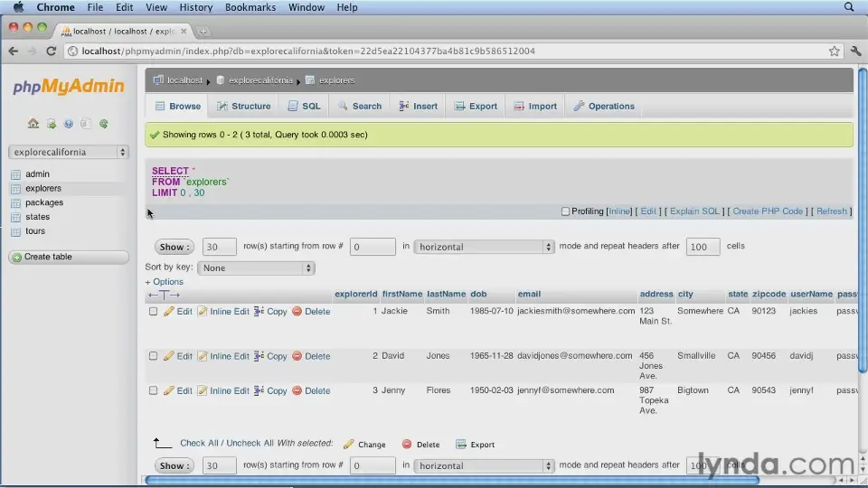868x488 pixels.
Task: Click the Inline Edit icon for Jenny row
Action: coord(202,390)
